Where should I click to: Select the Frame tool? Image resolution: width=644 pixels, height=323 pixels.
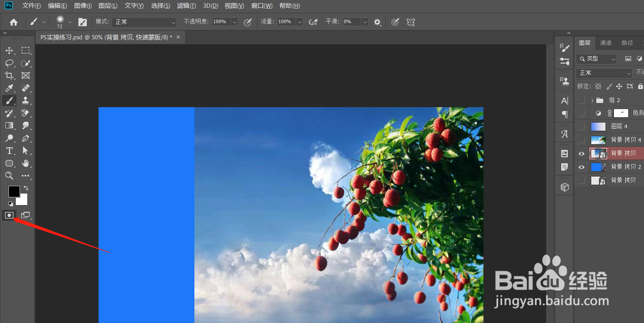(25, 76)
